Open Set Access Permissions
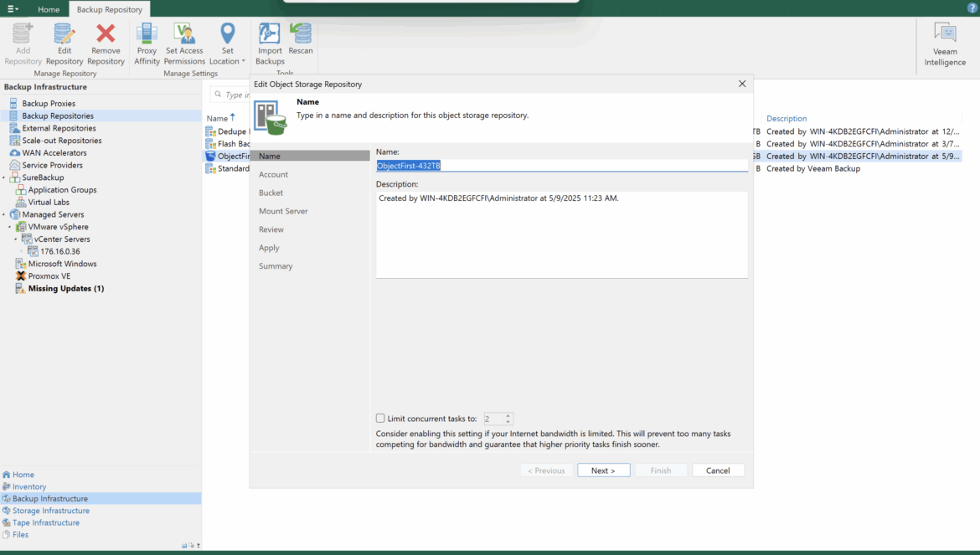Viewport: 980px width, 555px height. 184,44
